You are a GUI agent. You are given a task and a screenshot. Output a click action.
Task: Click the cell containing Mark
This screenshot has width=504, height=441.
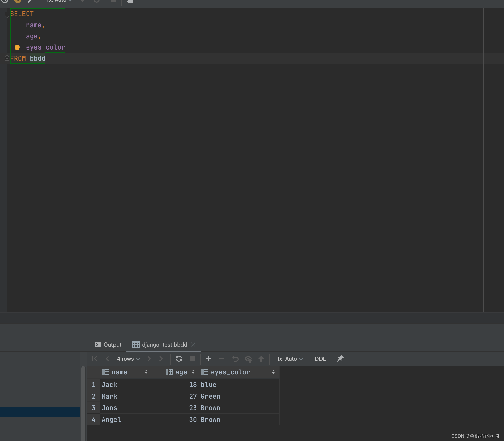(126, 396)
